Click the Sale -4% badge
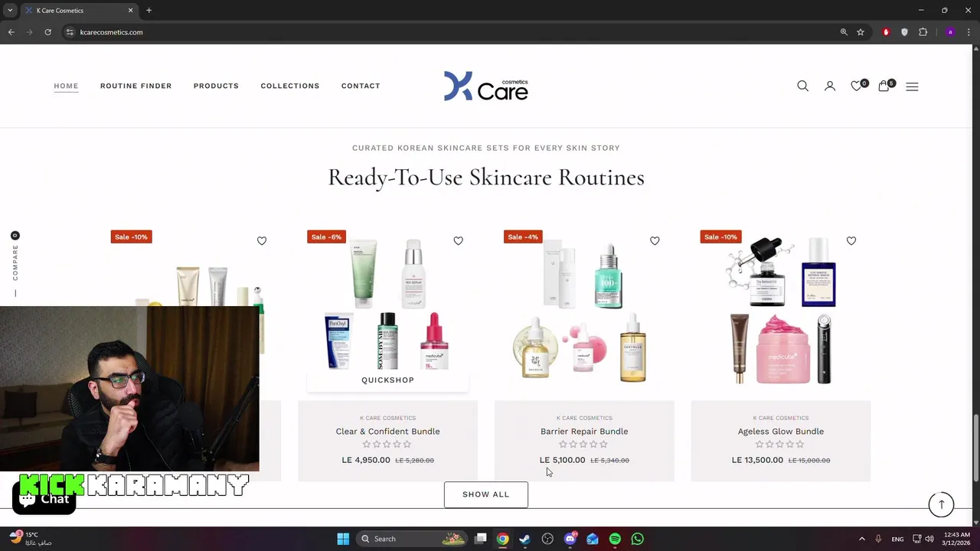The image size is (980, 551). click(523, 237)
